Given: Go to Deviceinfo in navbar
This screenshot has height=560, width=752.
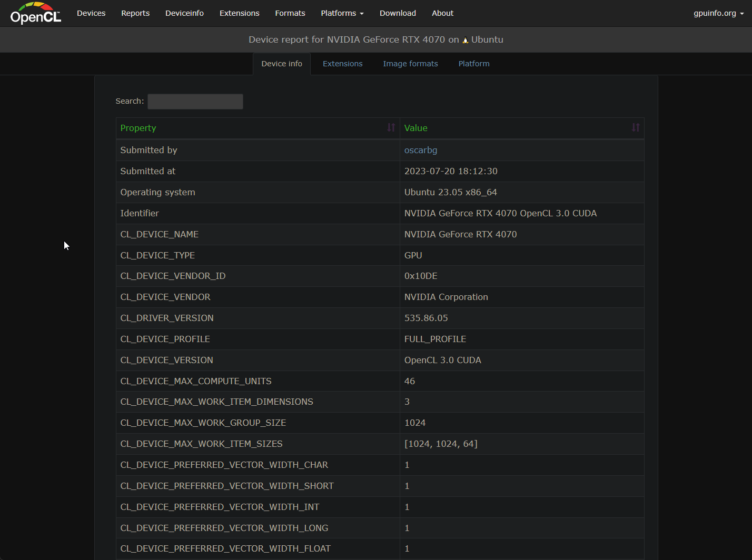Looking at the screenshot, I should click(184, 13).
